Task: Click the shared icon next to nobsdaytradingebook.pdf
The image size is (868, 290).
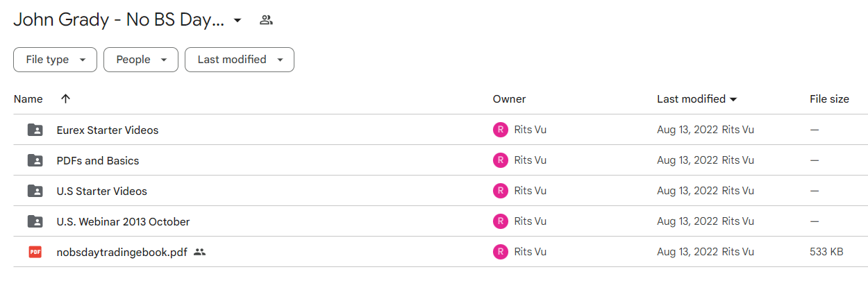Action: (x=200, y=252)
